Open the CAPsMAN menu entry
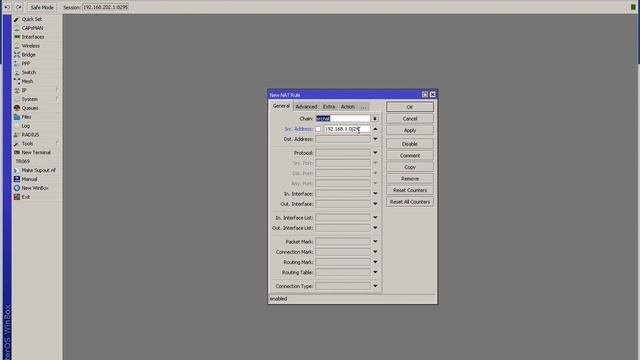The width and height of the screenshot is (640, 360). (32, 28)
